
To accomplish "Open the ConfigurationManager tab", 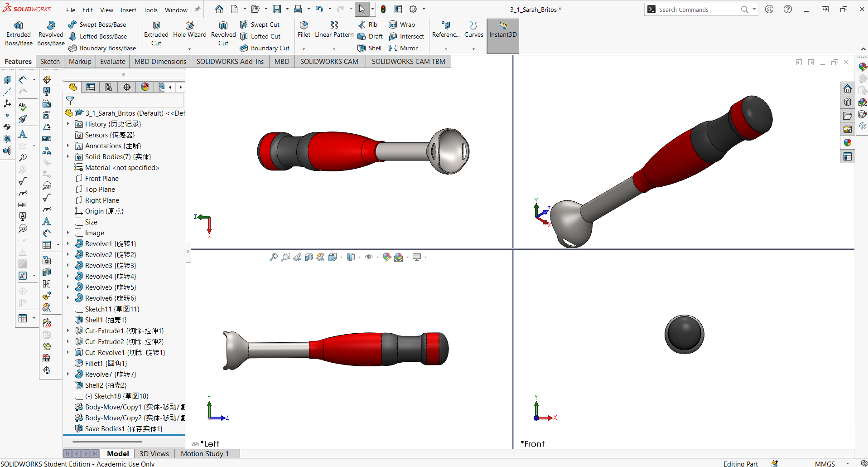I will coord(109,87).
